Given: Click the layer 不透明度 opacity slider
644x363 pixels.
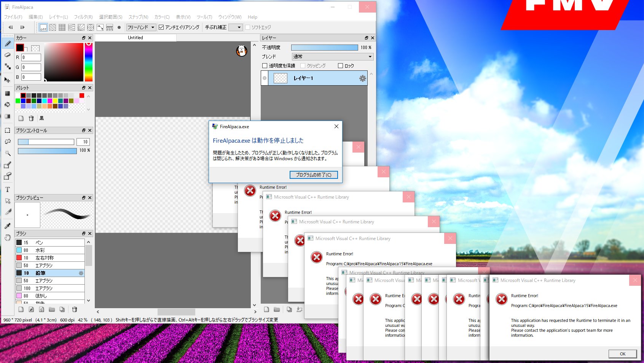Looking at the screenshot, I should [x=325, y=48].
